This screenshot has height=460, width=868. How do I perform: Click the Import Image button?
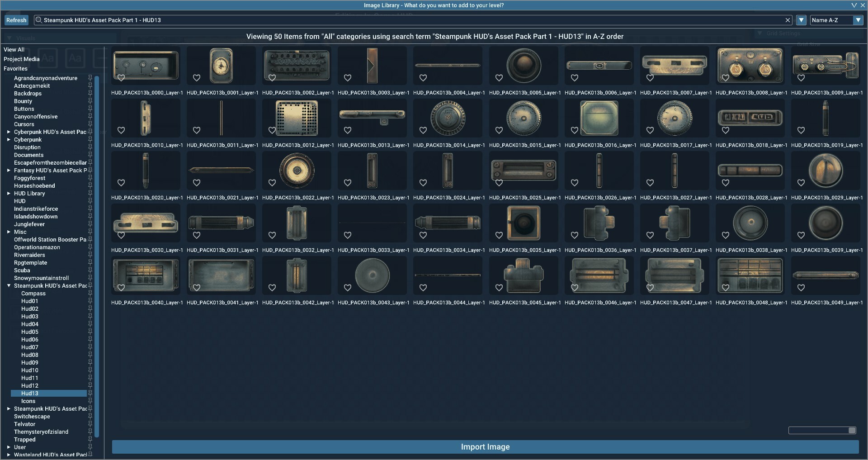(485, 446)
